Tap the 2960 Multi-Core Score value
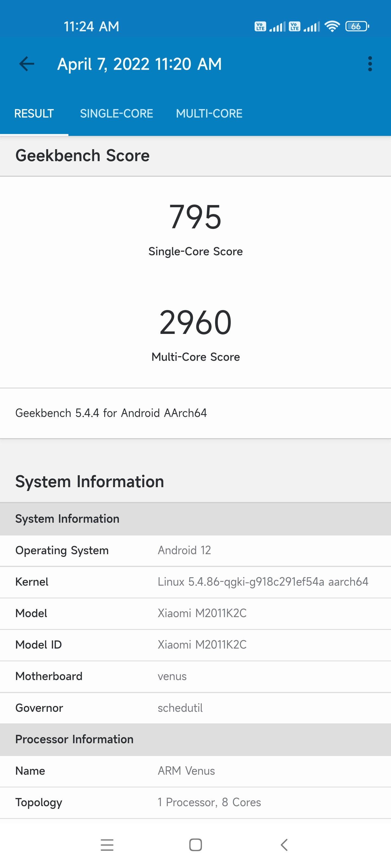The image size is (391, 868). (196, 323)
